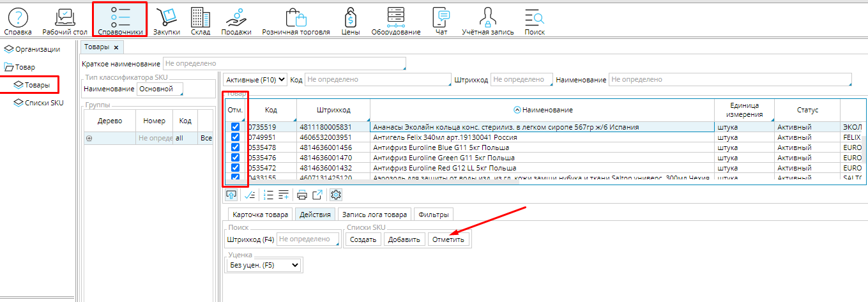
Task: Open the Справочники menu in top toolbar
Action: tap(120, 20)
